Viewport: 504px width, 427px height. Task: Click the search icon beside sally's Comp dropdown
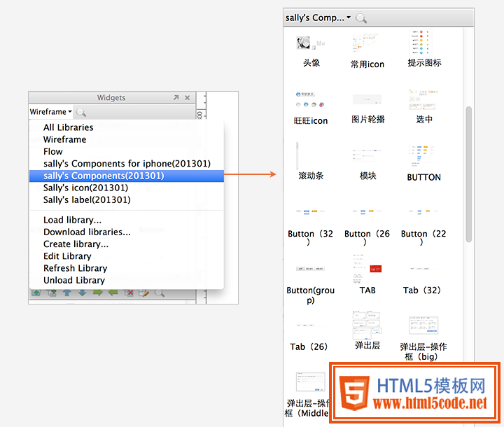(x=361, y=17)
